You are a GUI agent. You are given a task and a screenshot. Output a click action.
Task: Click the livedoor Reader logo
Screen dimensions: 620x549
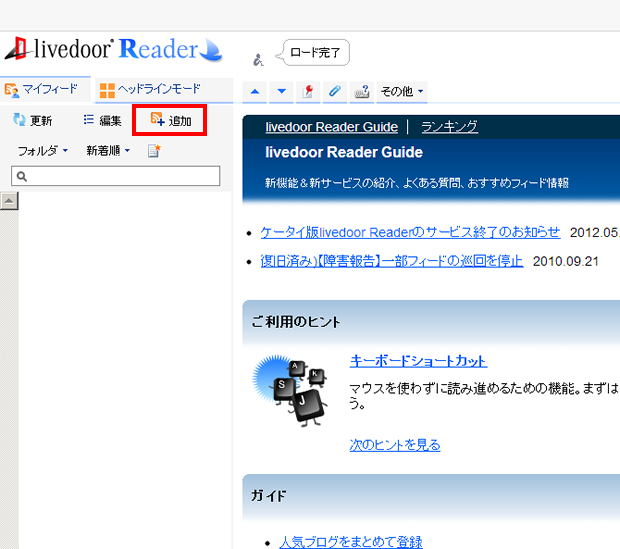pos(113,49)
